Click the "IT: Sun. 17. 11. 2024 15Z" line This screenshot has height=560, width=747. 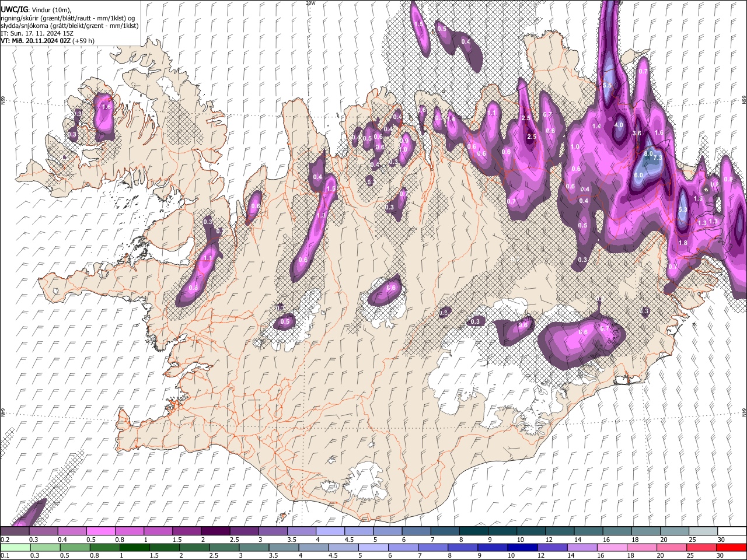click(x=37, y=33)
